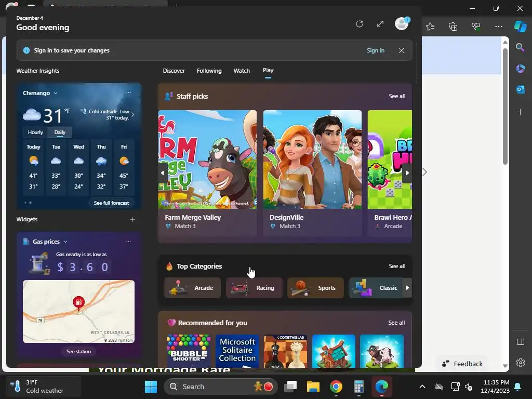See all Recommended for you games
The image size is (532, 399).
point(396,323)
